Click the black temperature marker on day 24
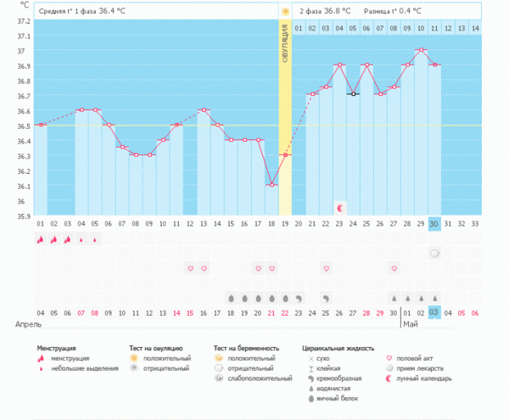The image size is (509, 420). point(353,94)
